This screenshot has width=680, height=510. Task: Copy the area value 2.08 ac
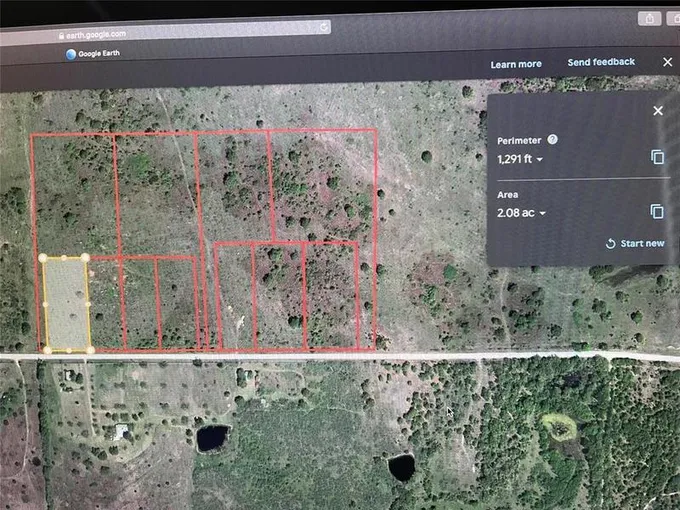coord(657,211)
